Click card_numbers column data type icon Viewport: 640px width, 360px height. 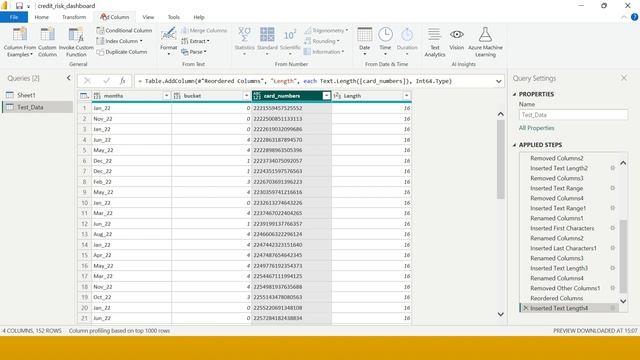257,96
